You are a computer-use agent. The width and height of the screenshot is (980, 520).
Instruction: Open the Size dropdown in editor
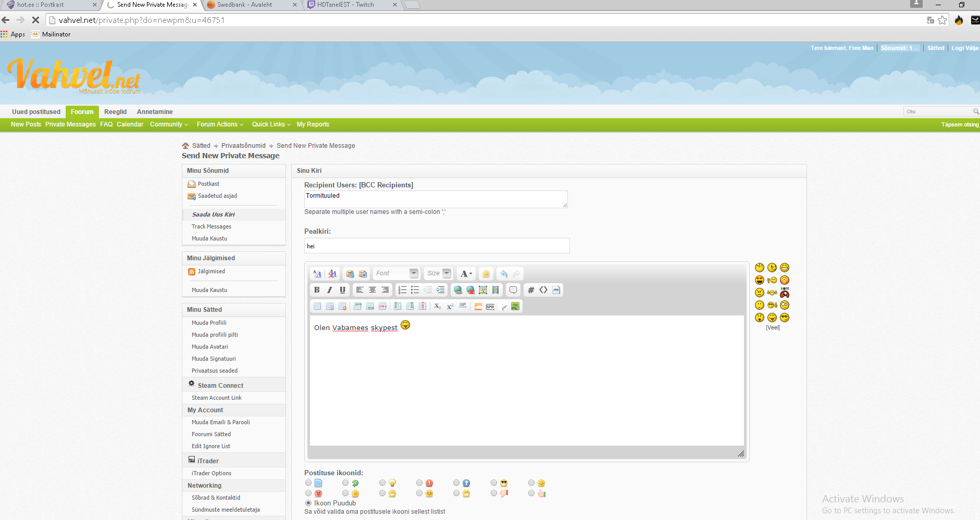[x=439, y=273]
